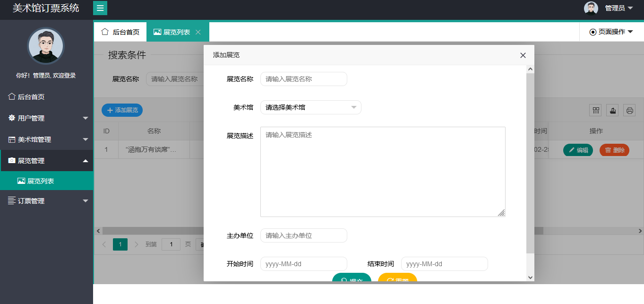This screenshot has width=644, height=304.
Task: Click the column filter grid icon
Action: pos(596,110)
